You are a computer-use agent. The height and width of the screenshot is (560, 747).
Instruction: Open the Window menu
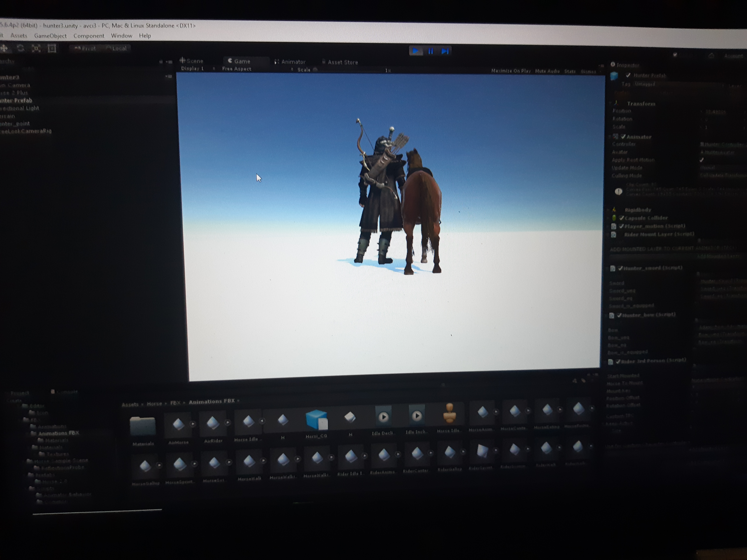(122, 35)
